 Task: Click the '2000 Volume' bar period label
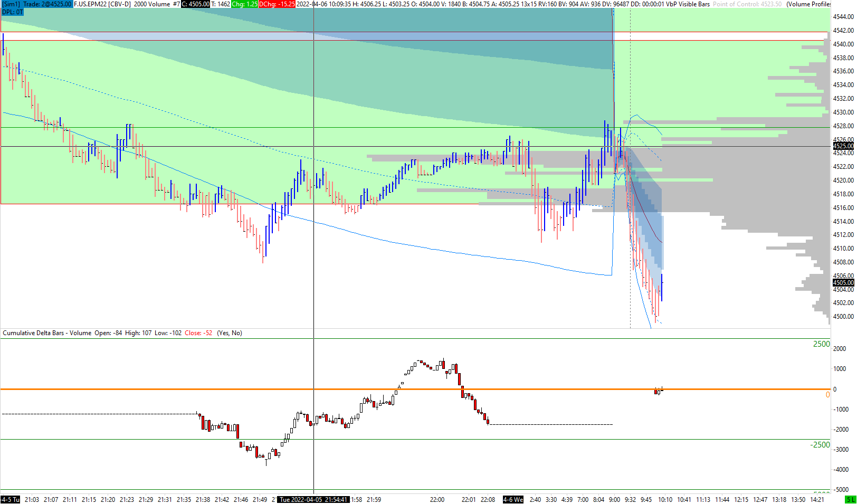(152, 4)
